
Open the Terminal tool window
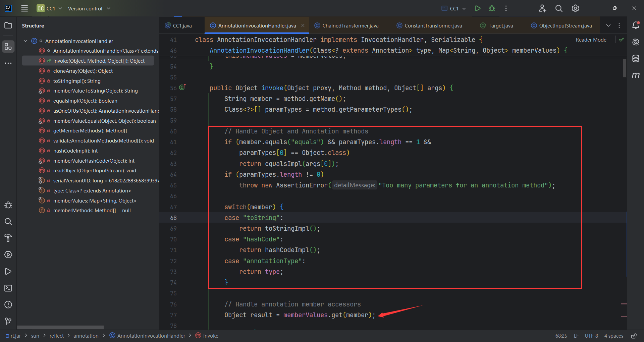coord(8,288)
